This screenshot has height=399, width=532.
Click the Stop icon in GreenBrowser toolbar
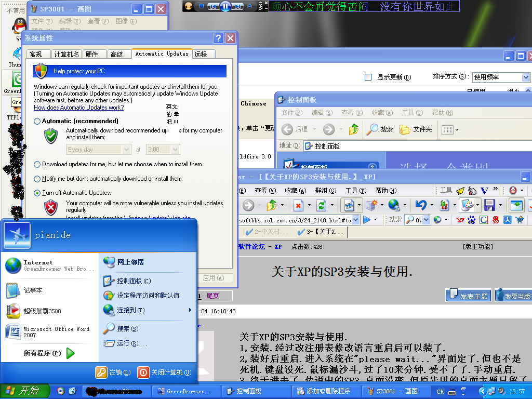[298, 205]
